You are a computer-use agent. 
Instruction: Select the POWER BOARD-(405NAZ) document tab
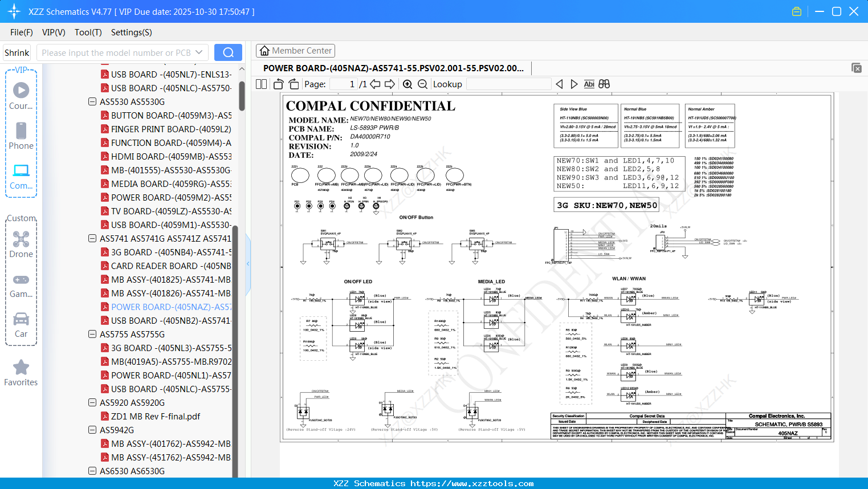[x=393, y=68]
